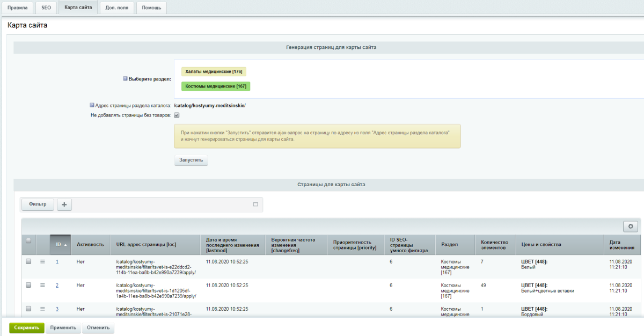
Task: Click the plus button next to Фильтр
Action: click(x=64, y=204)
